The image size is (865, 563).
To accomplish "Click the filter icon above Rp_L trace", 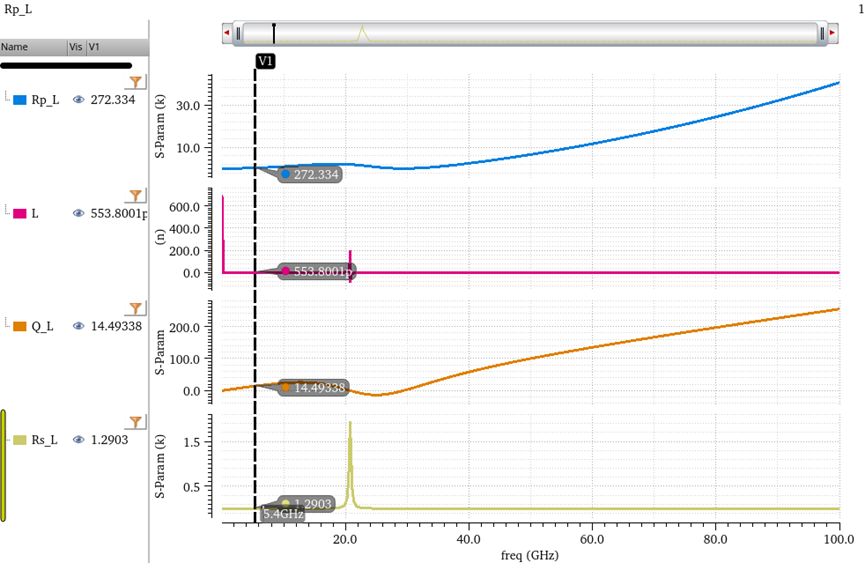I will click(x=137, y=81).
